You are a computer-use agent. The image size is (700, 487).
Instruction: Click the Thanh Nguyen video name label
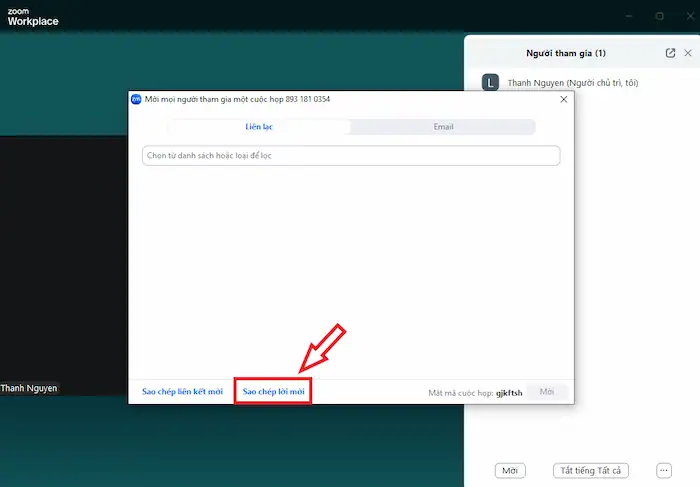point(30,388)
